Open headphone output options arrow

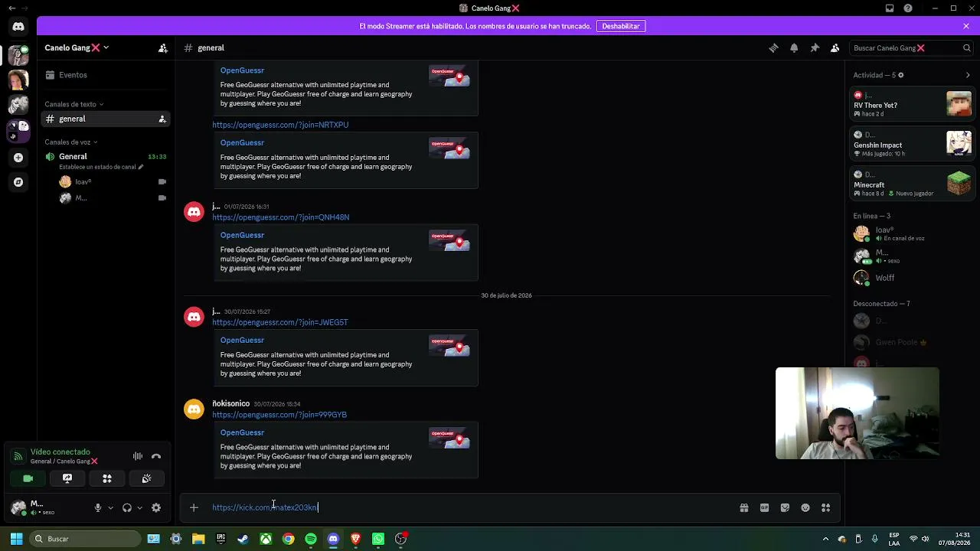139,508
